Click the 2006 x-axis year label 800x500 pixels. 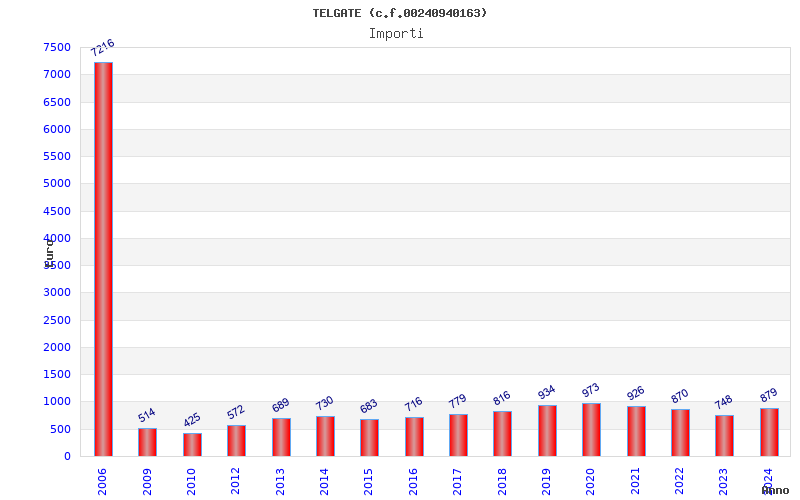102,482
